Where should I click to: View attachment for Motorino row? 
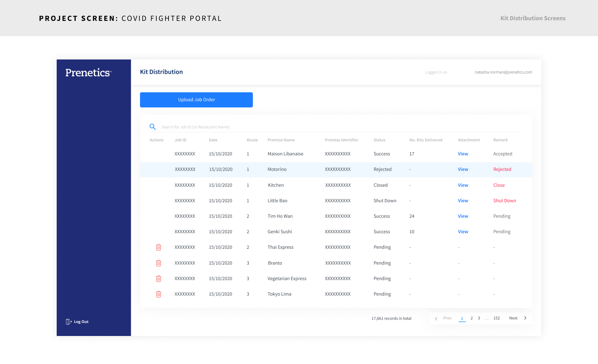[463, 169]
